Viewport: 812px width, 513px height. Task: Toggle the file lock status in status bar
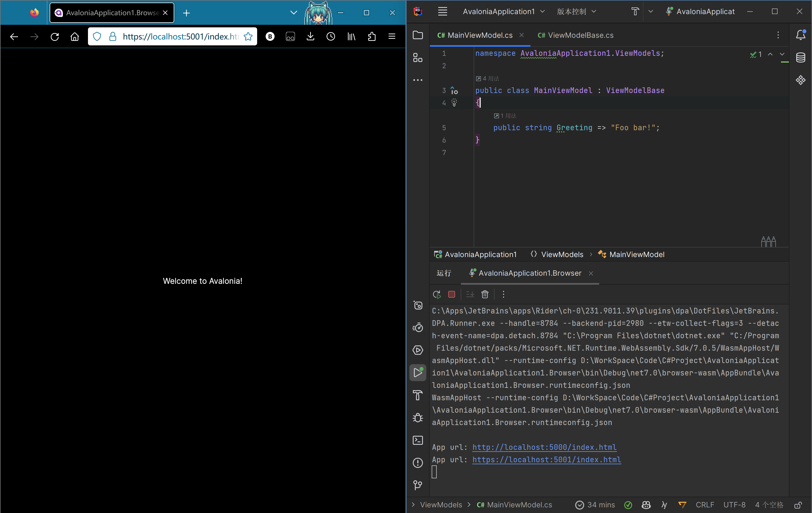pos(798,505)
